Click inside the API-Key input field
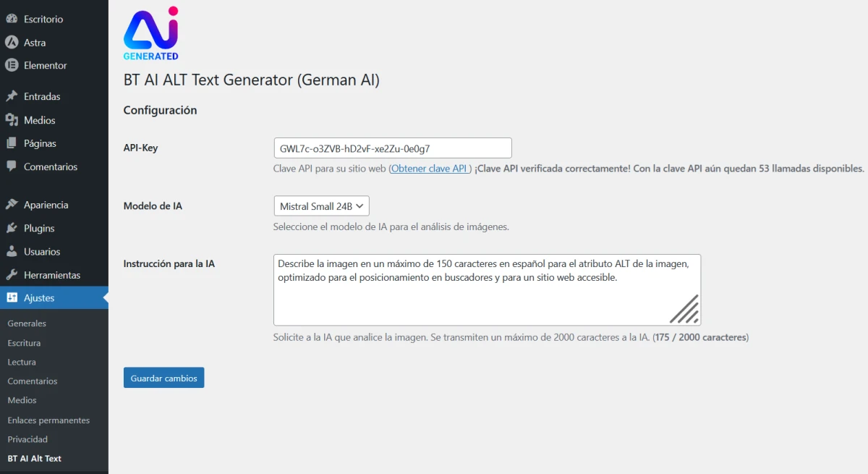The width and height of the screenshot is (868, 474). click(x=392, y=147)
